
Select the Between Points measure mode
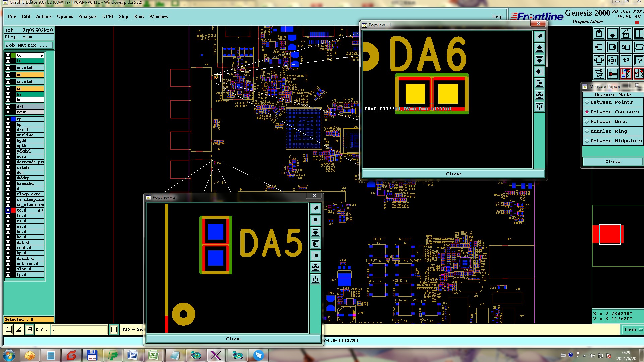pos(611,102)
